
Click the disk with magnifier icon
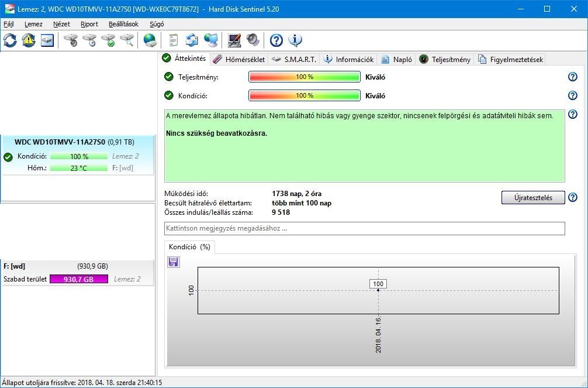(127, 40)
